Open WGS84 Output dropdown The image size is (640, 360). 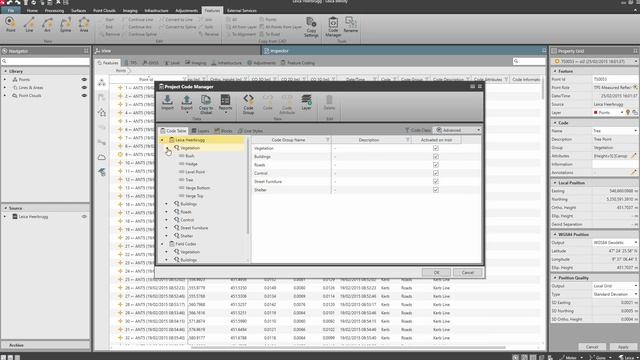coord(636,242)
